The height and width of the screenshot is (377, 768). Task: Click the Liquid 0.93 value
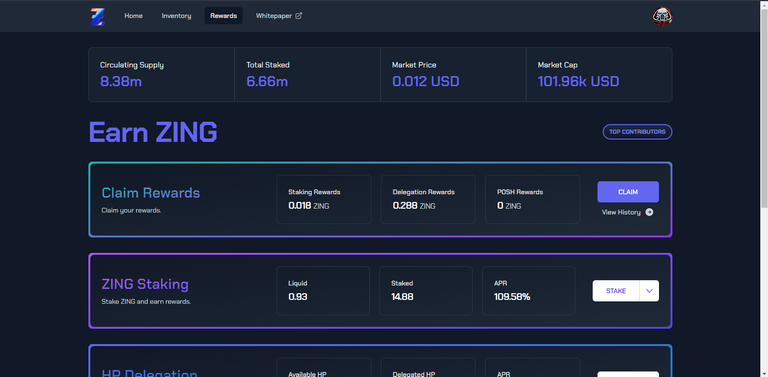click(x=298, y=297)
